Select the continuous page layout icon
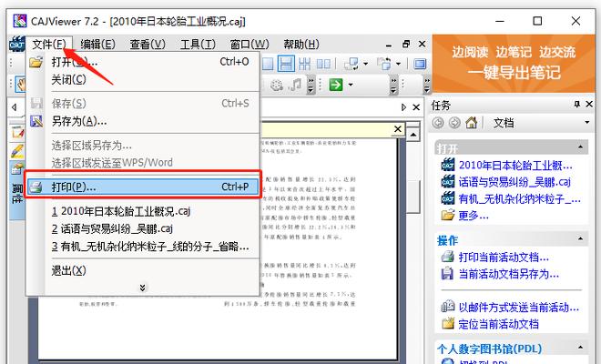The height and width of the screenshot is (364, 601). click(x=286, y=64)
